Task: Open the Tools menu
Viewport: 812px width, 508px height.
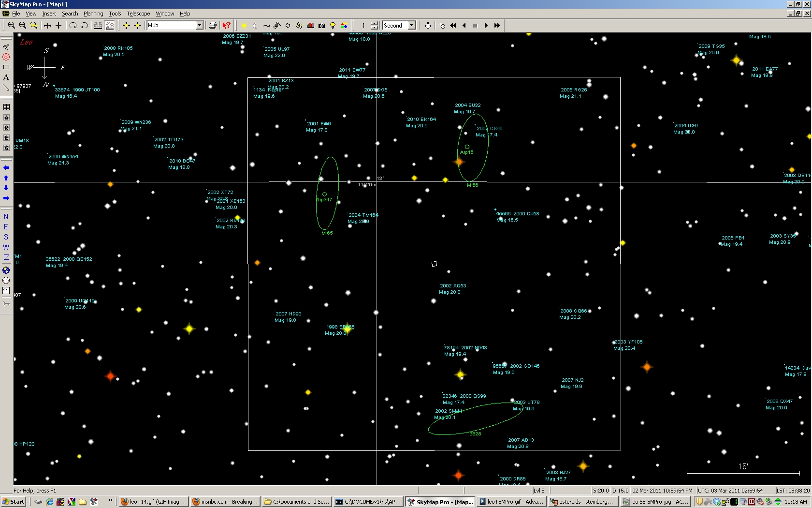Action: tap(115, 14)
